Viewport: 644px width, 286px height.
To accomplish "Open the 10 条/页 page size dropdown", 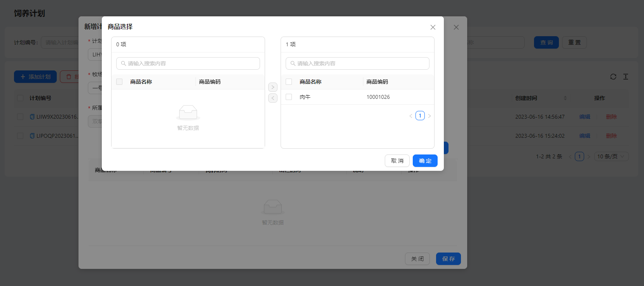I will [x=611, y=156].
